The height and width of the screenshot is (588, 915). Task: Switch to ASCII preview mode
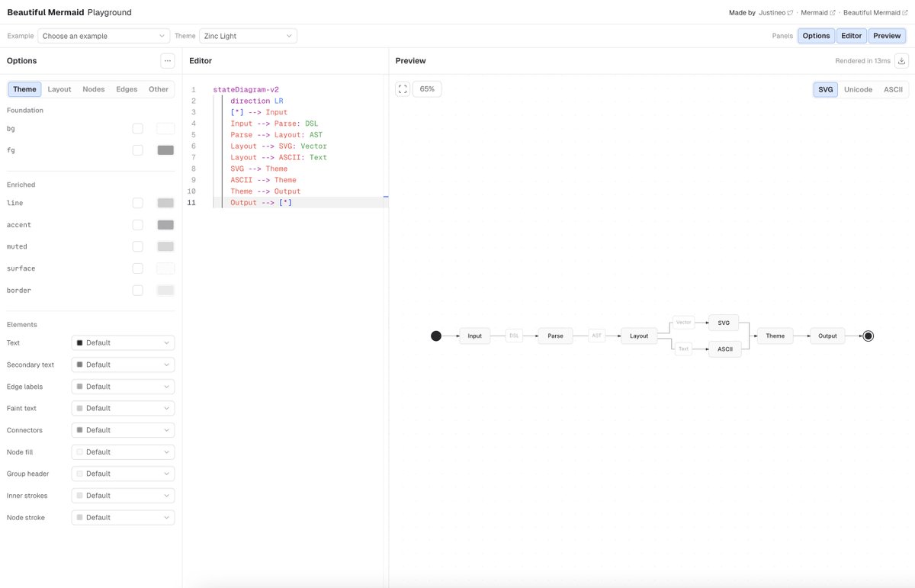893,89
